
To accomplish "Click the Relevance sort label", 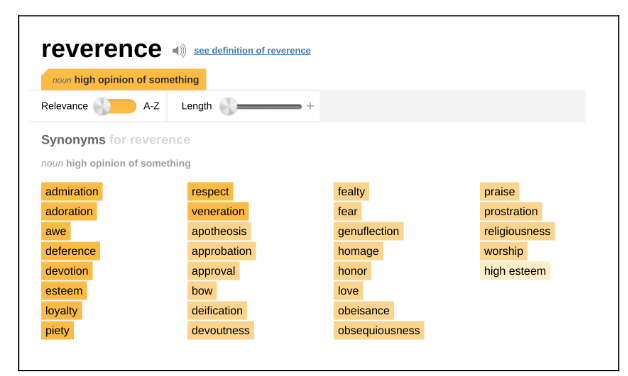I will [x=64, y=106].
